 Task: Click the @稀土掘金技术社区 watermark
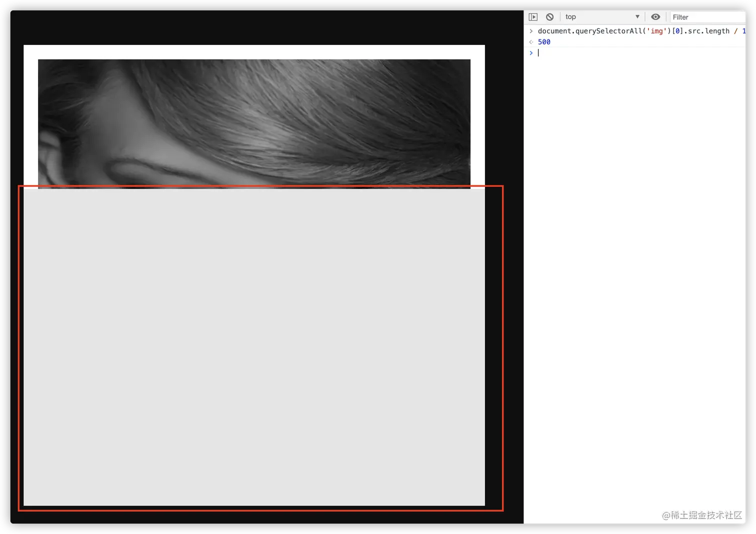[701, 516]
